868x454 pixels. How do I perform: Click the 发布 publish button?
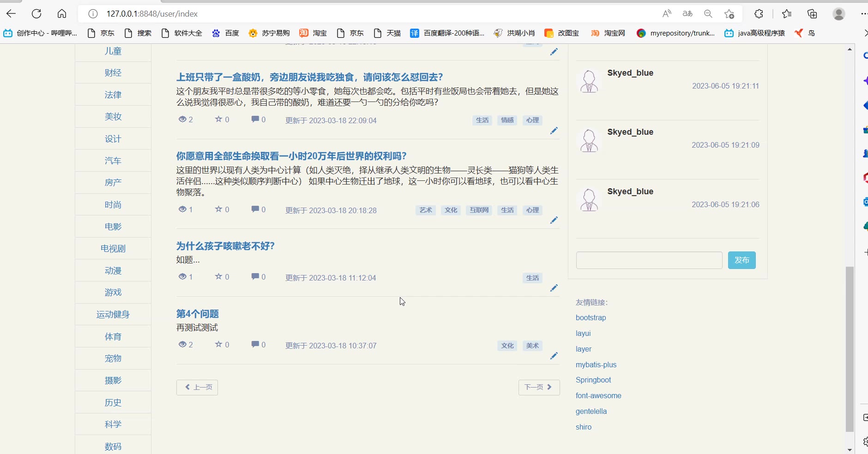[741, 260]
